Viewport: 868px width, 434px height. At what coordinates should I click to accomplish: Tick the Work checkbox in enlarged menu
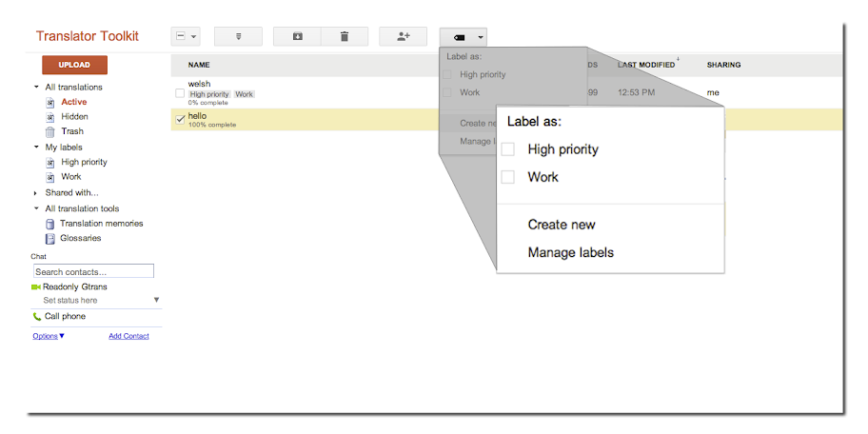[508, 177]
